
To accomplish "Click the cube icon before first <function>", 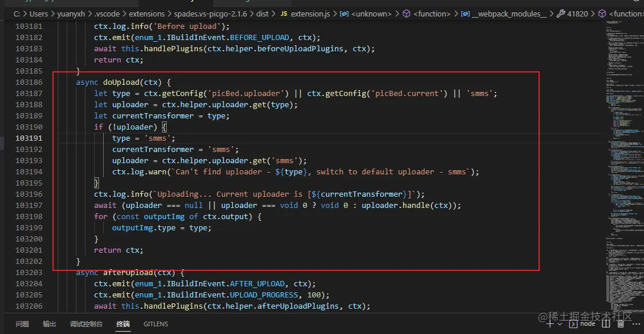I will (406, 14).
